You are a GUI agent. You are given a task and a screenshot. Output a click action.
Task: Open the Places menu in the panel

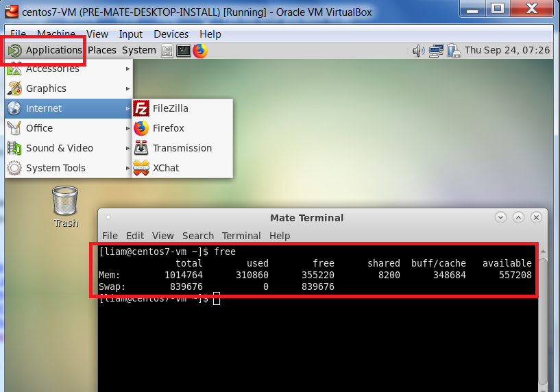click(101, 50)
